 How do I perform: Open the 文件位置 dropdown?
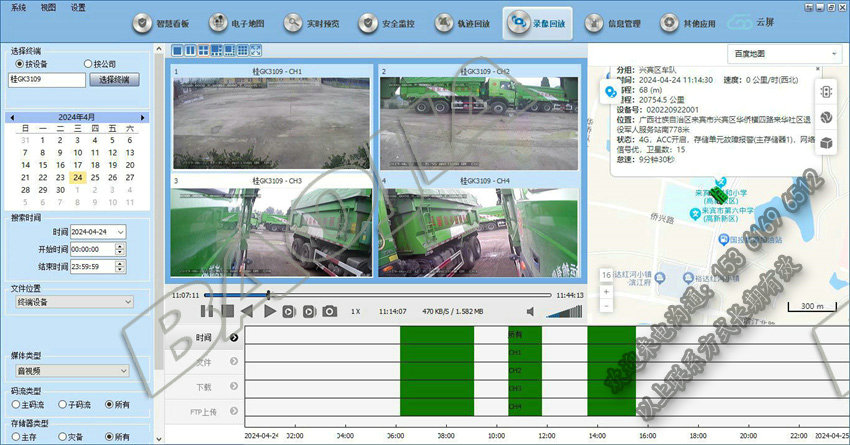click(x=73, y=301)
